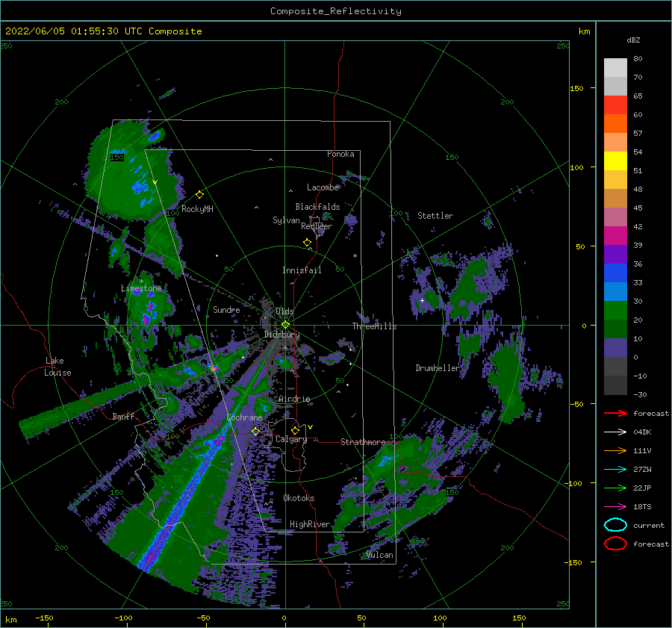
Task: Click the yellow diamond marker beside RockyMH
Action: [x=199, y=195]
